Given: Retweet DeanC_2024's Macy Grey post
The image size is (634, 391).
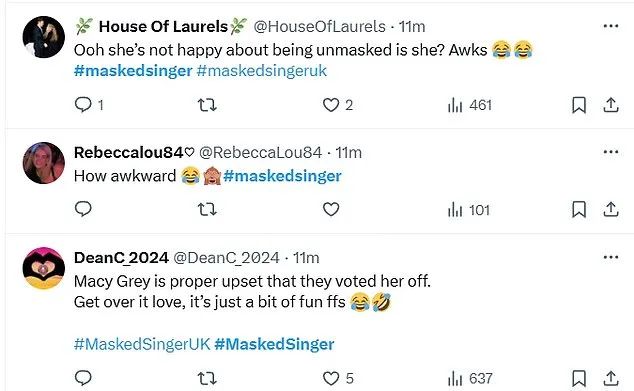Looking at the screenshot, I should 207,378.
